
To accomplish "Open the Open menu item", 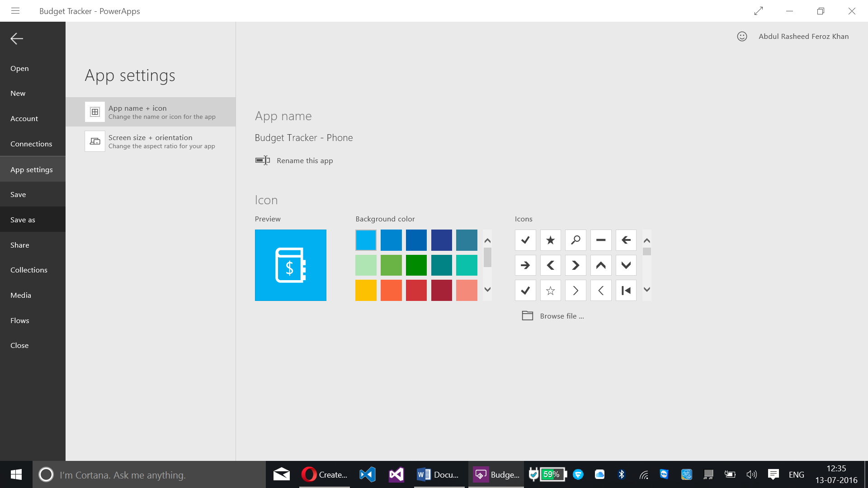I will tap(33, 68).
